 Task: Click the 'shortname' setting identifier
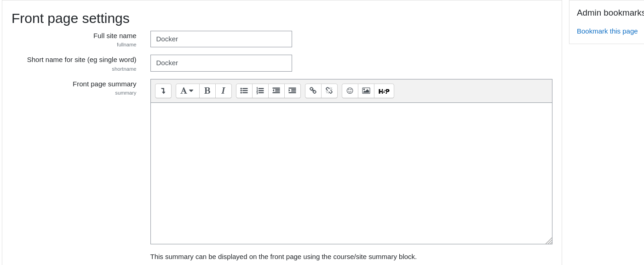[124, 69]
